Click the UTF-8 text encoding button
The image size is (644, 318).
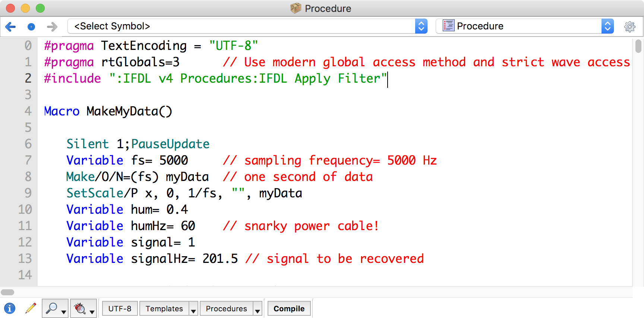120,309
